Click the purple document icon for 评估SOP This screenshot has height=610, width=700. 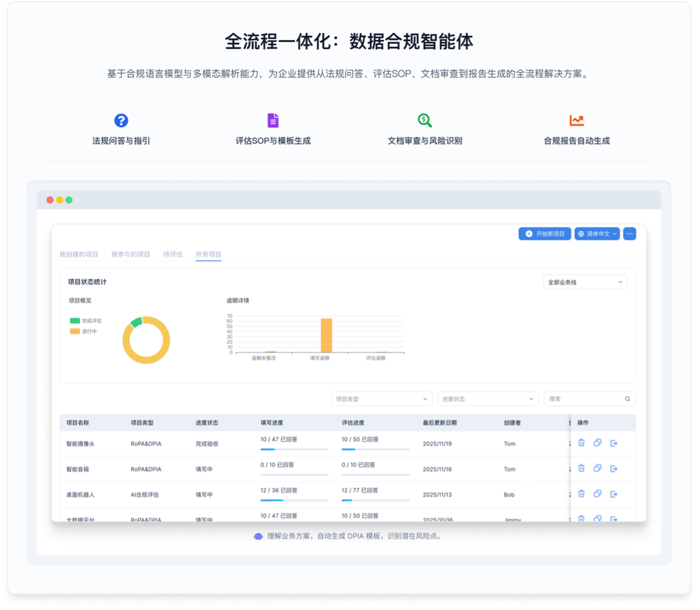273,120
